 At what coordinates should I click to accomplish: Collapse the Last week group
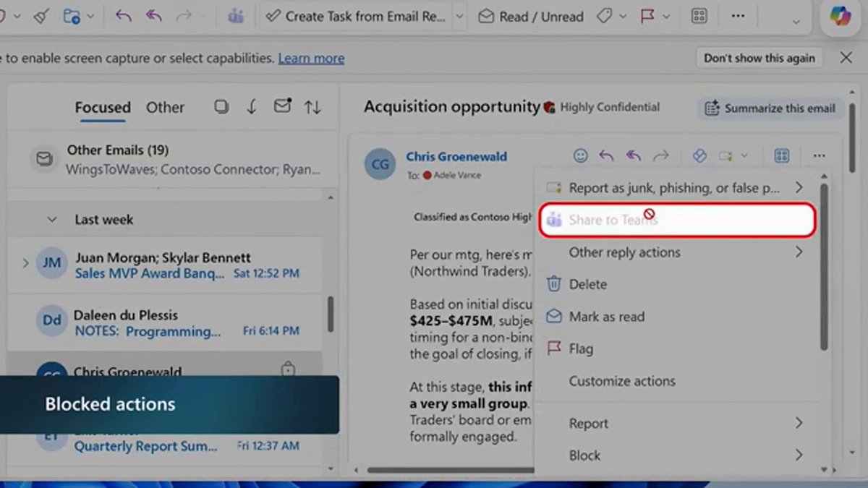pyautogui.click(x=52, y=219)
